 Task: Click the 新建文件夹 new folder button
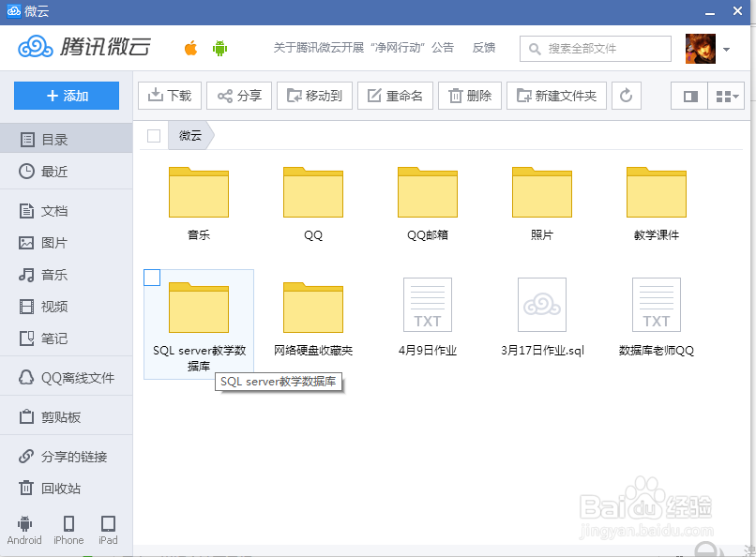coord(556,96)
